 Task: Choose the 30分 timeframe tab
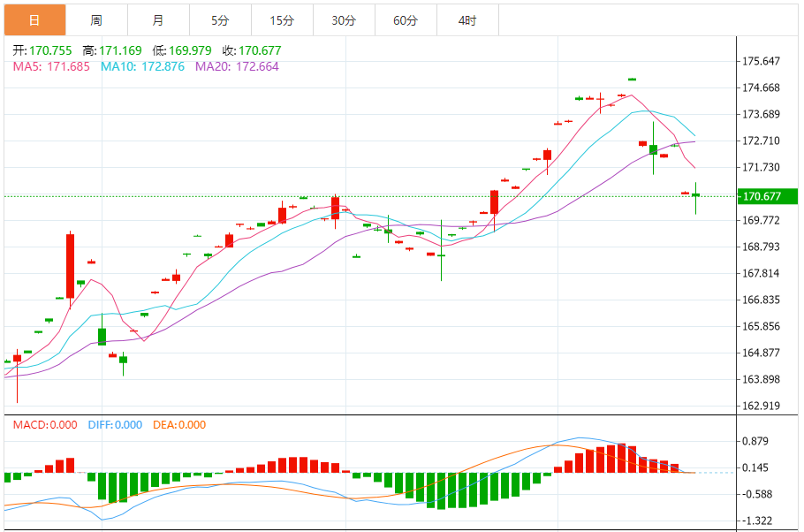click(x=344, y=20)
